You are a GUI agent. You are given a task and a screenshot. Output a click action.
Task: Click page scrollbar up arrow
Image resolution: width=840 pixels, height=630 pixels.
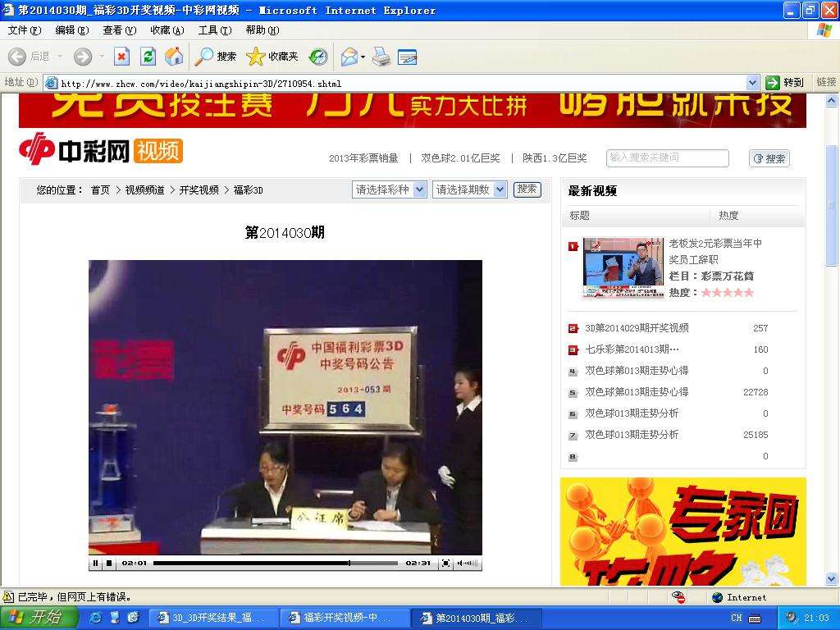832,100
